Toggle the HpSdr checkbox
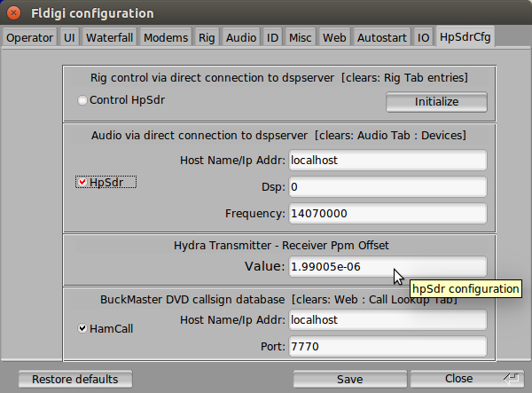The height and width of the screenshot is (393, 532). (x=82, y=183)
